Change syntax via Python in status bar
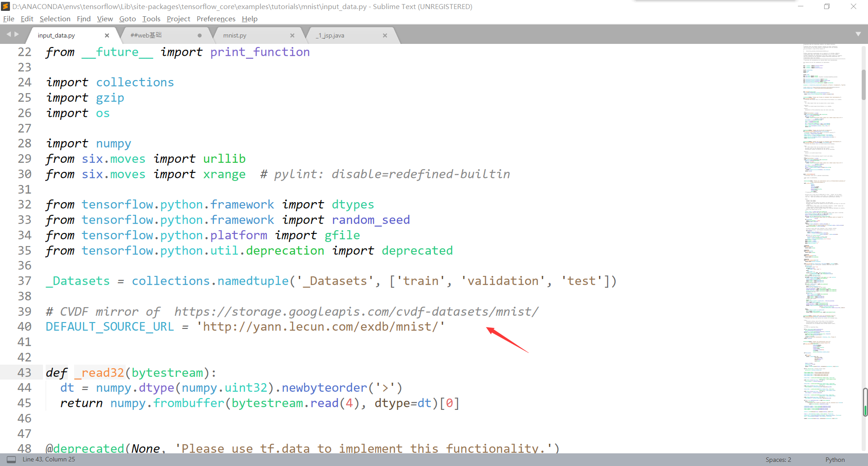Image resolution: width=868 pixels, height=466 pixels. tap(835, 460)
